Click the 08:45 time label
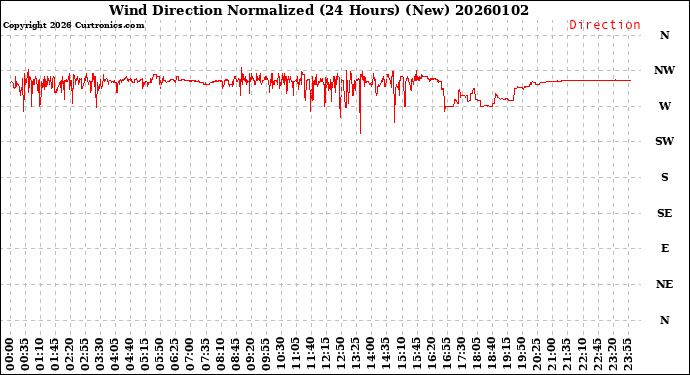Image resolution: width=690 pixels, height=375 pixels. coord(235,354)
